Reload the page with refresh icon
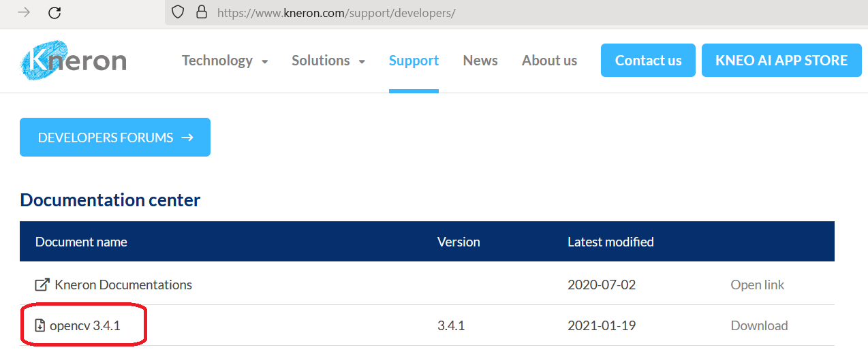 pyautogui.click(x=55, y=12)
